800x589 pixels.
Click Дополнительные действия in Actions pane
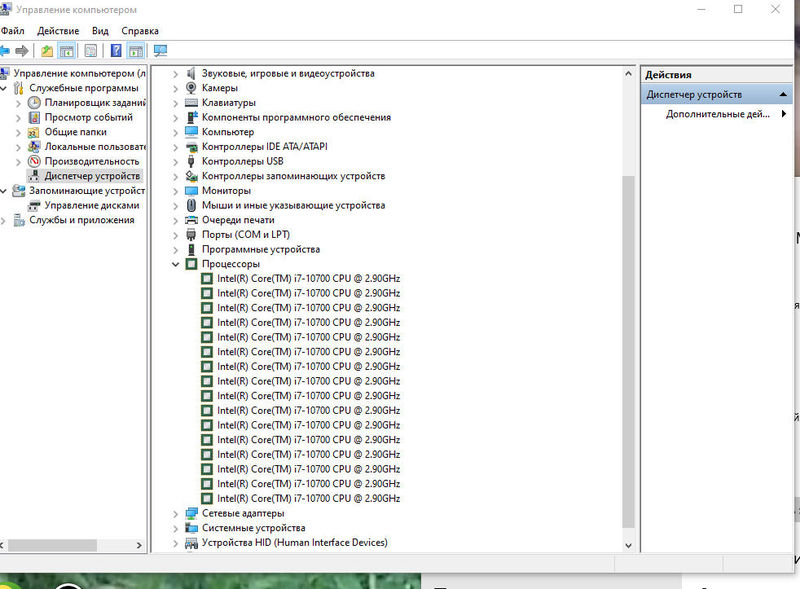(x=718, y=114)
